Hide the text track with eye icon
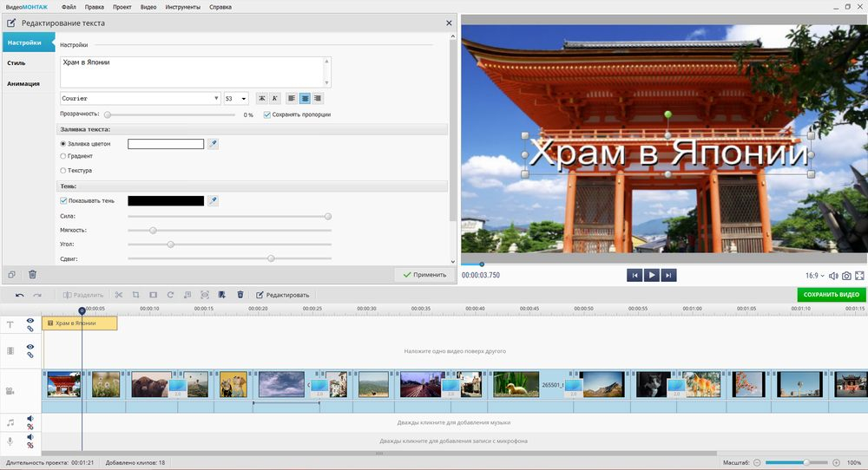Image resolution: width=868 pixels, height=470 pixels. click(x=30, y=320)
